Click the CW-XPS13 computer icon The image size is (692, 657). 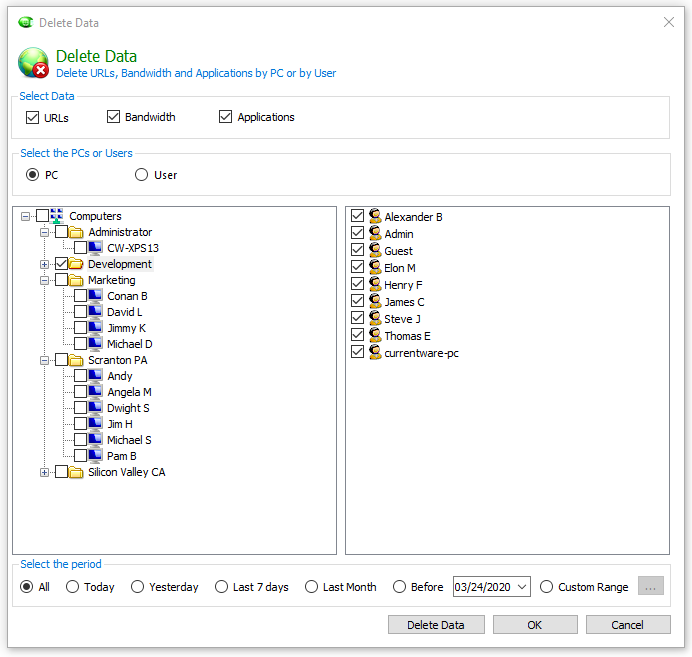[x=95, y=248]
